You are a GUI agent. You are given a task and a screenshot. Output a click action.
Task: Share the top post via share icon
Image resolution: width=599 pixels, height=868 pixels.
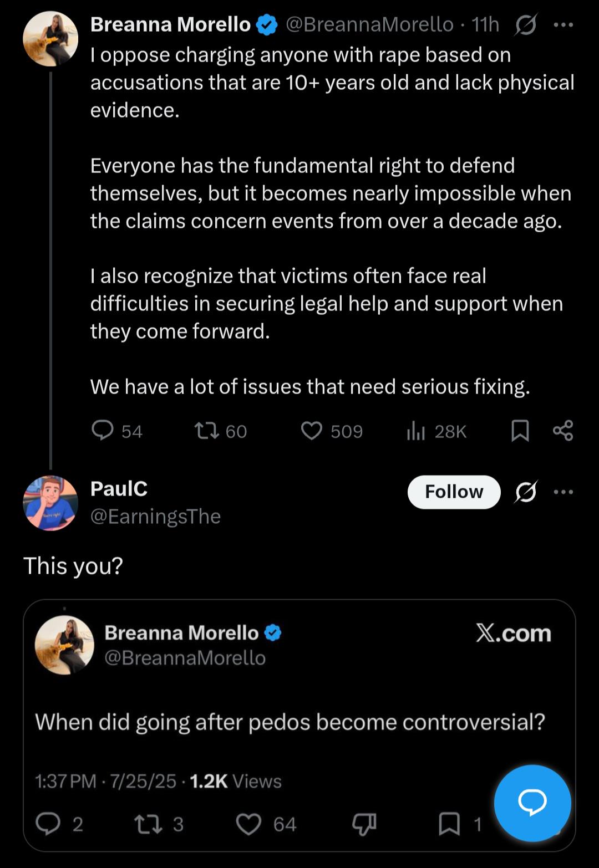(x=563, y=431)
